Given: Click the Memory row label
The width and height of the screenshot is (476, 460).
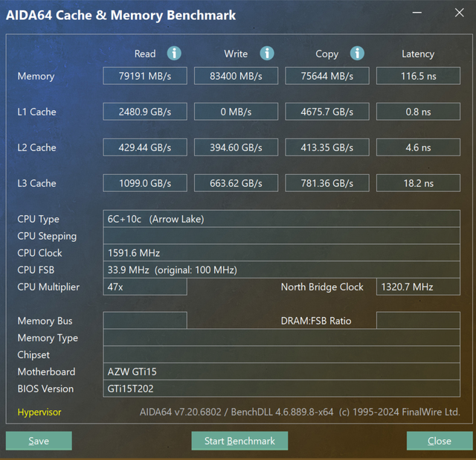Looking at the screenshot, I should [x=36, y=76].
